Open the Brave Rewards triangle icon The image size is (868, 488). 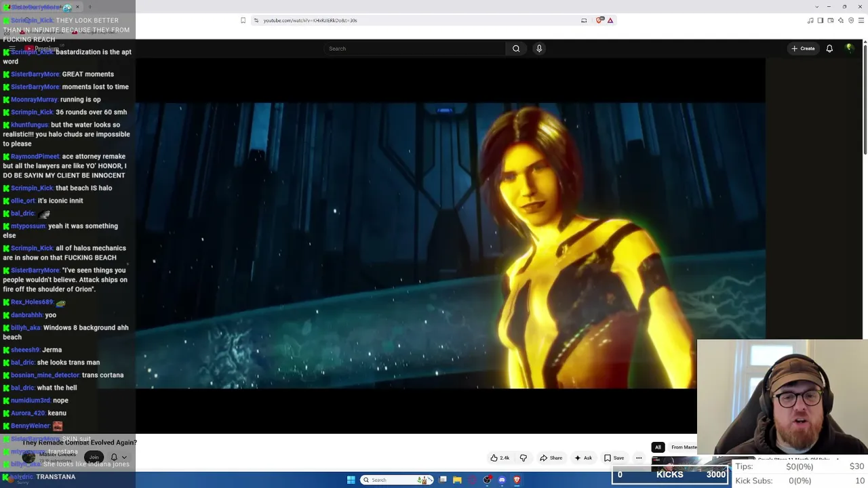[610, 20]
